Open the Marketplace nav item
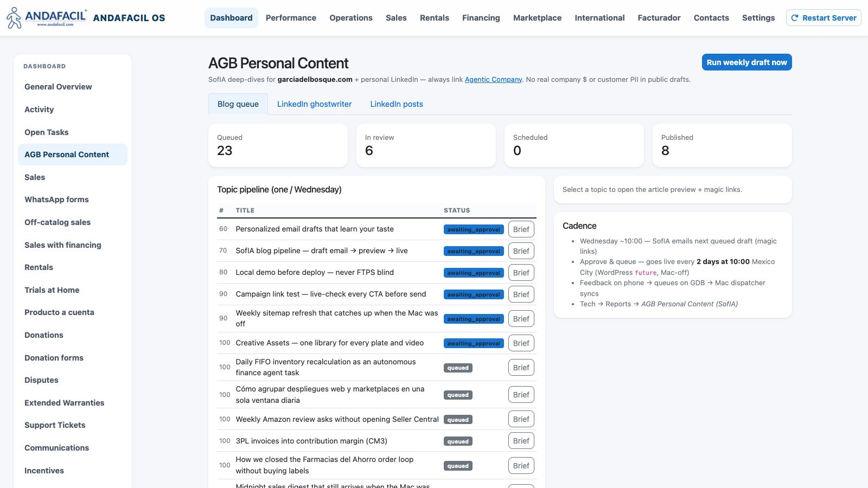 537,18
